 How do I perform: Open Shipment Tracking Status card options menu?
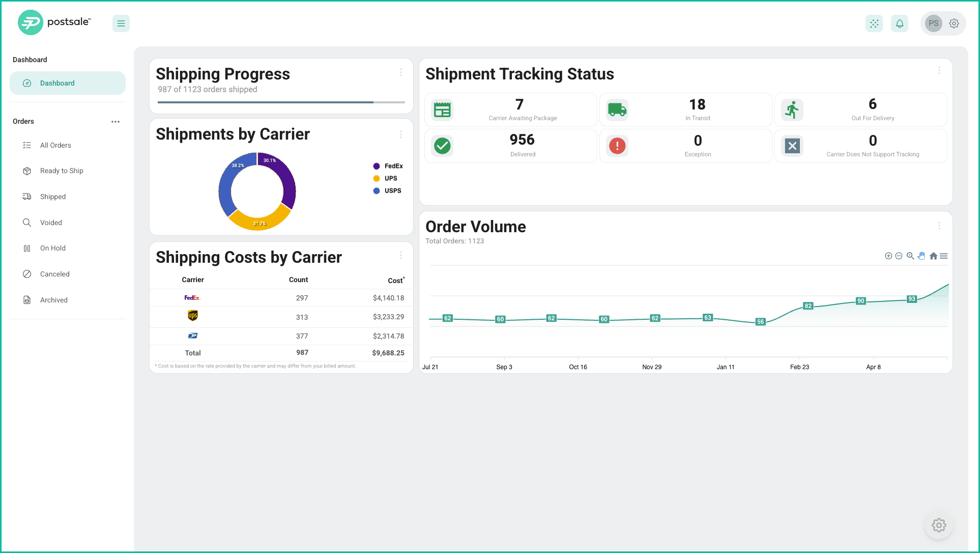coord(939,71)
